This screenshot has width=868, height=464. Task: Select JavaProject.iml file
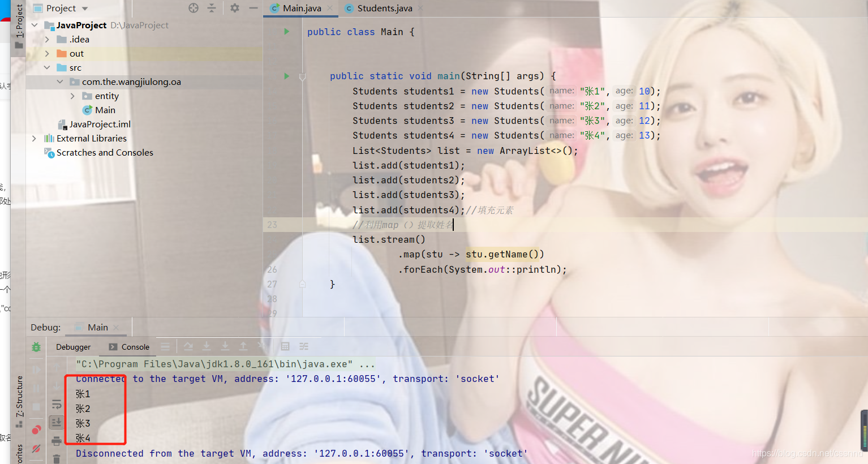click(94, 124)
